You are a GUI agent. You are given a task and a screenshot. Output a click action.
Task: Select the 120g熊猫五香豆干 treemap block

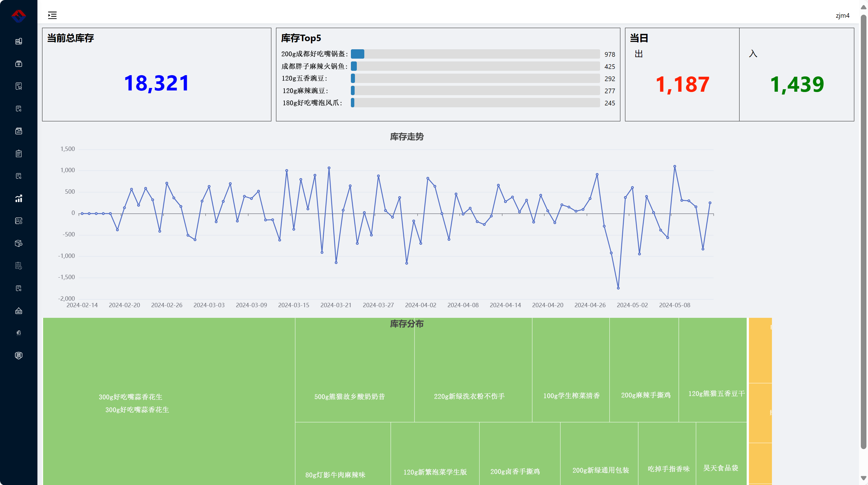pos(713,370)
